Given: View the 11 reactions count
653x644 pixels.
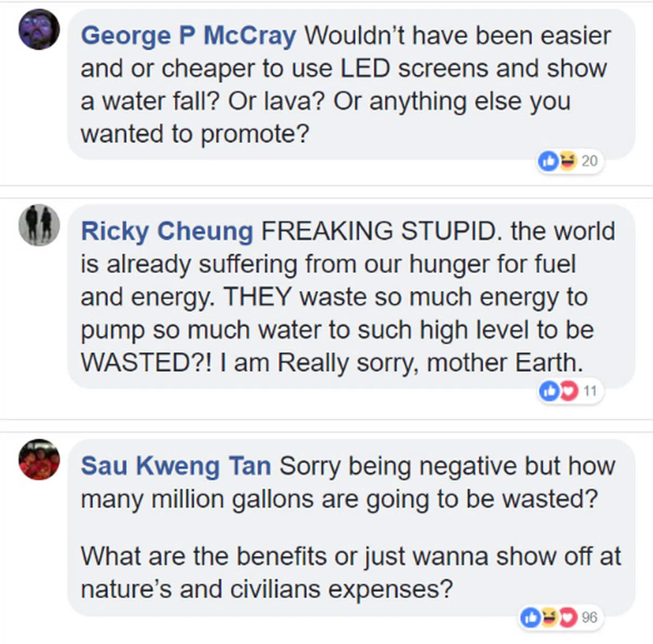Looking at the screenshot, I should pos(590,391).
